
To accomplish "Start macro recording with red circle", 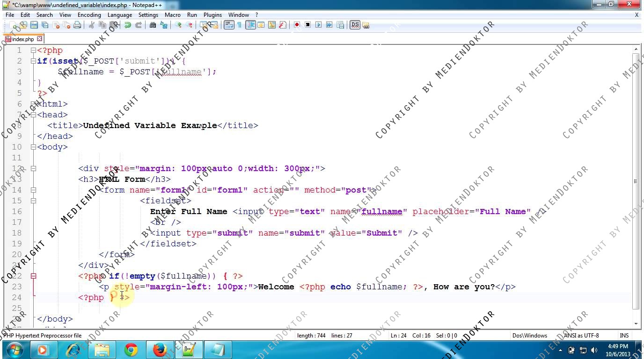I will point(296,25).
